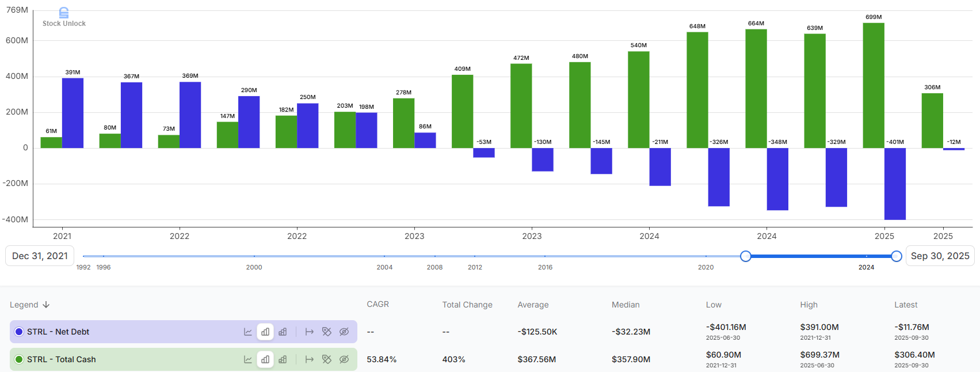Click the blue -401M Net Debt bar

click(895, 184)
